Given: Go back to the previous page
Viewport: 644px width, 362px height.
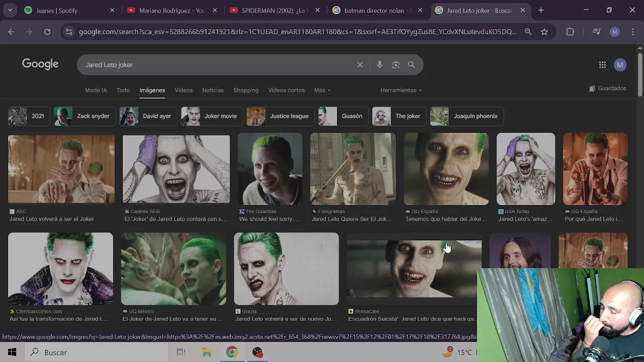Looking at the screenshot, I should (11, 32).
